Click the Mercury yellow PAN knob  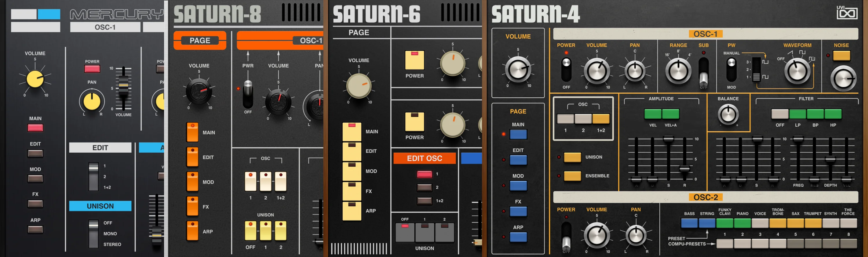[92, 101]
